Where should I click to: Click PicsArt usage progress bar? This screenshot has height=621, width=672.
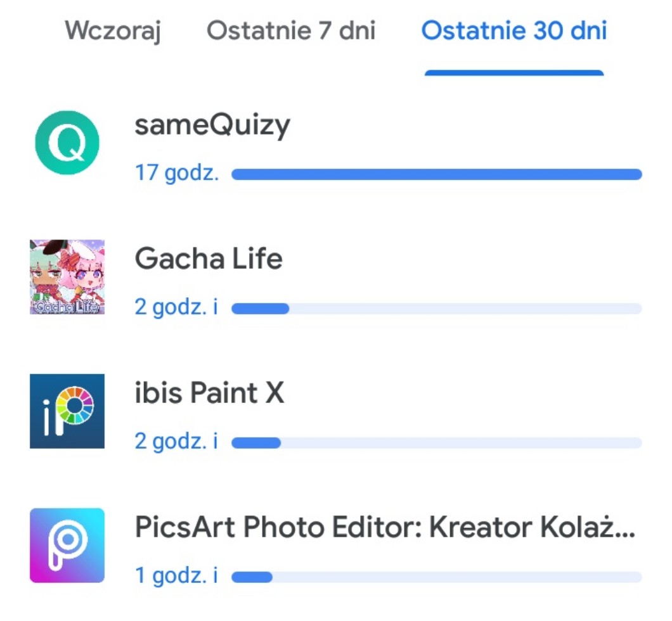[437, 577]
